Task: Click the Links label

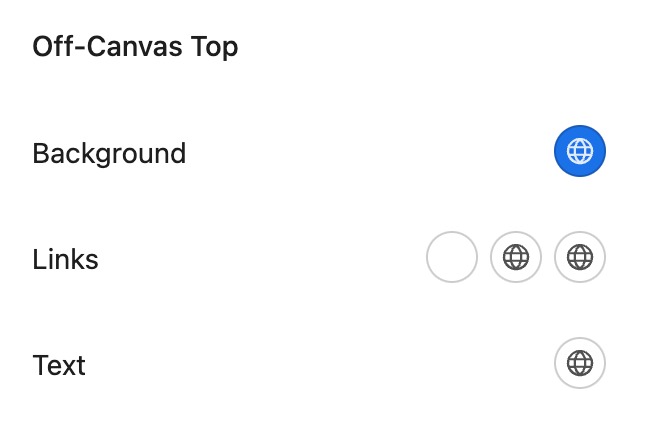Action: [x=65, y=259]
